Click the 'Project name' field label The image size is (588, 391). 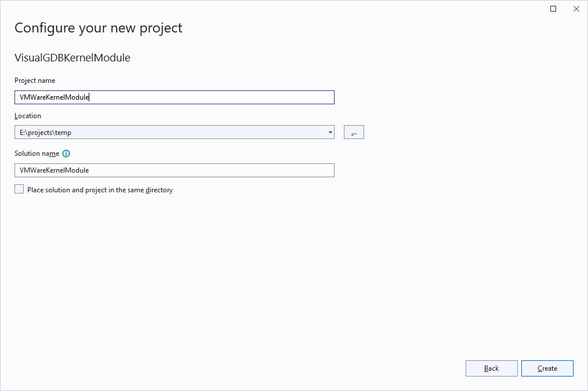(x=35, y=81)
